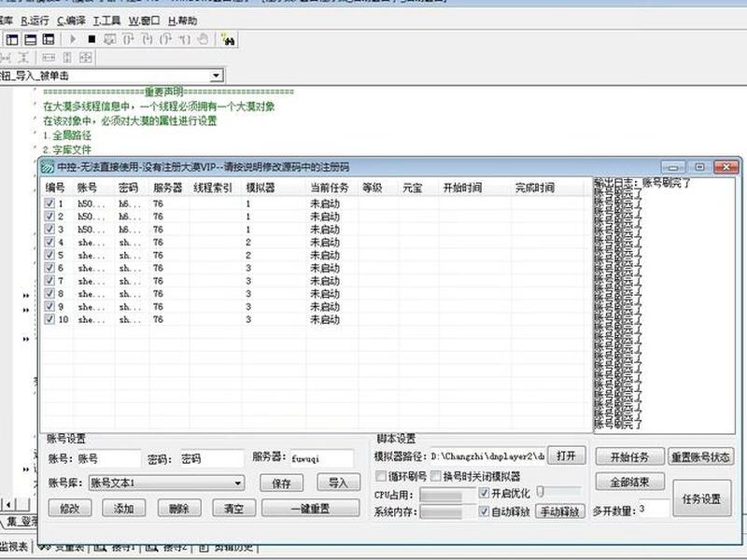Screen dimensions: 747x560
Task: Click the Stop black square toolbar icon
Action: 92,39
